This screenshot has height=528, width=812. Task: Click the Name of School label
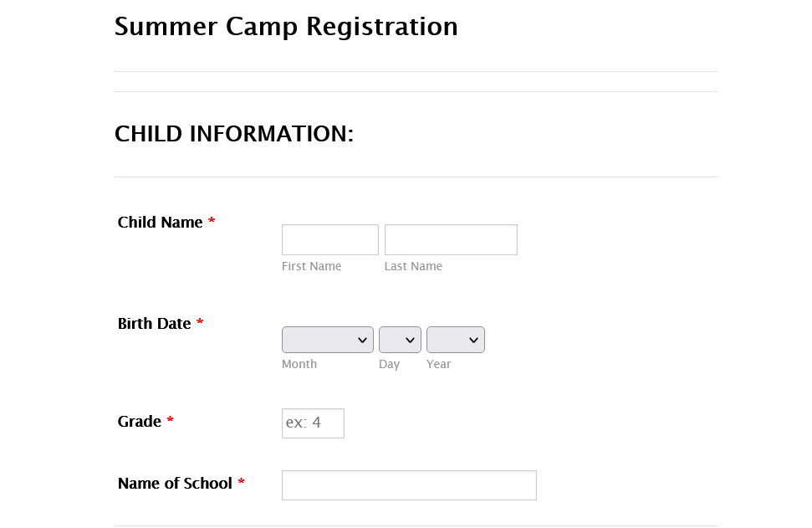[175, 484]
